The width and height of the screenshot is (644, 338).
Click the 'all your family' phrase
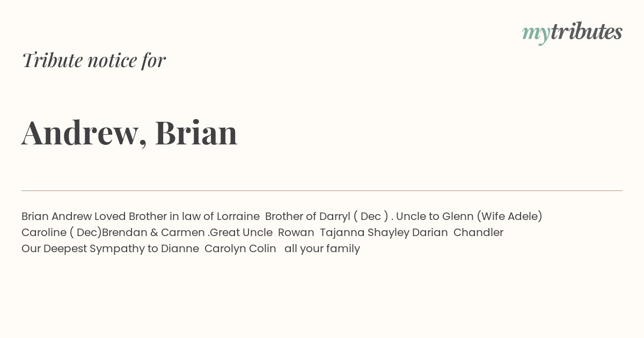(x=322, y=249)
